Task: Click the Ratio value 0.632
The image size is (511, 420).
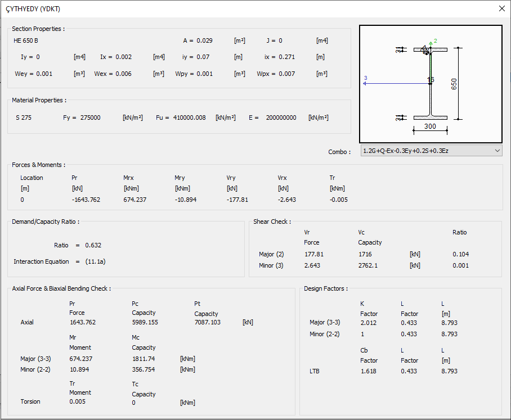Action: click(93, 245)
